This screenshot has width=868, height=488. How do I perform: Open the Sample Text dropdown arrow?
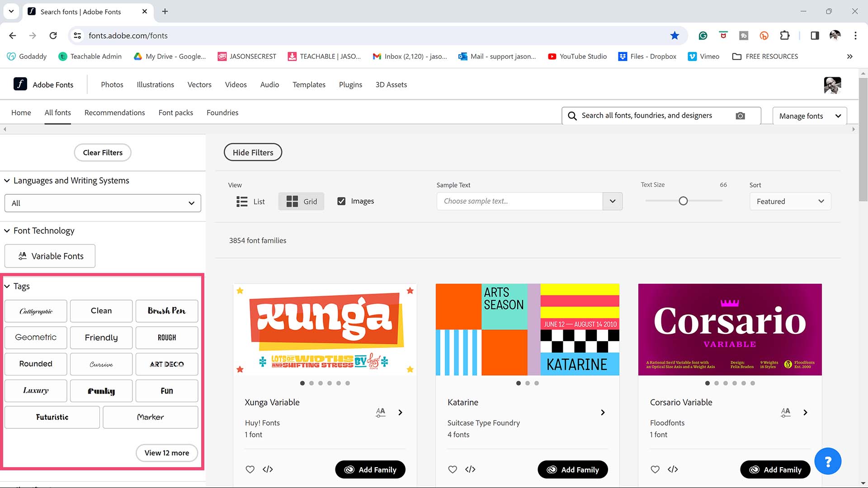click(613, 202)
